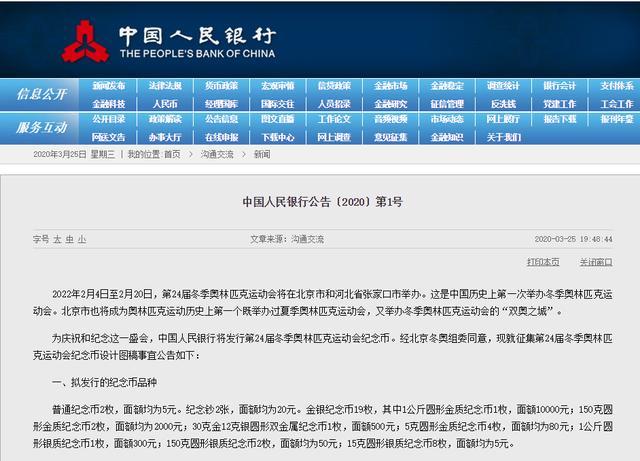Open the 公告信息 section

(x=221, y=119)
